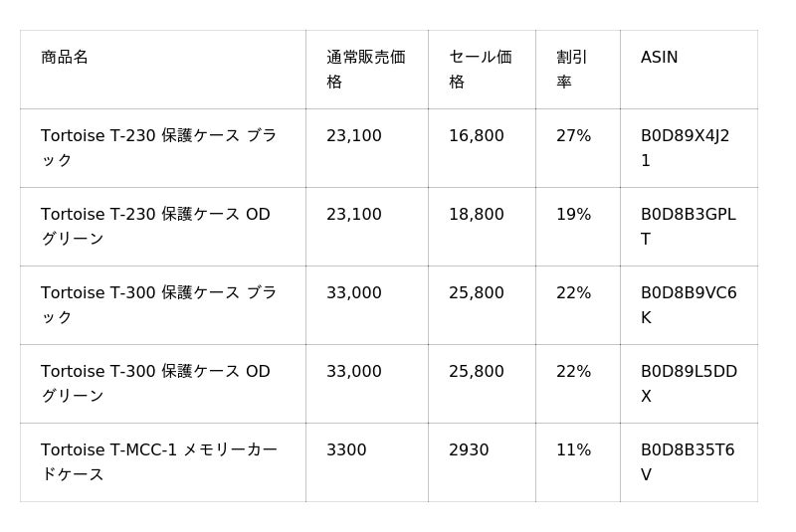796x532 pixels.
Task: Click the 3300 regular price cell
Action: pos(346,450)
